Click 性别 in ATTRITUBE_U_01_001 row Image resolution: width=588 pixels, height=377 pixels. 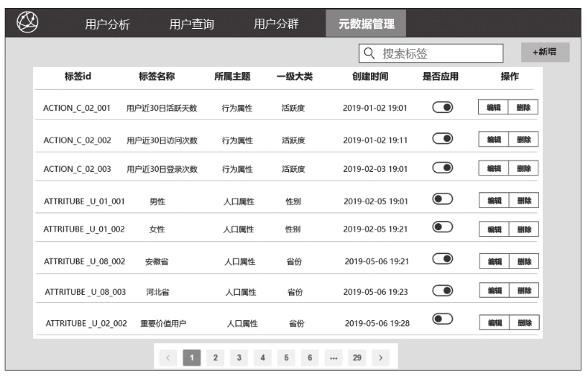click(293, 201)
